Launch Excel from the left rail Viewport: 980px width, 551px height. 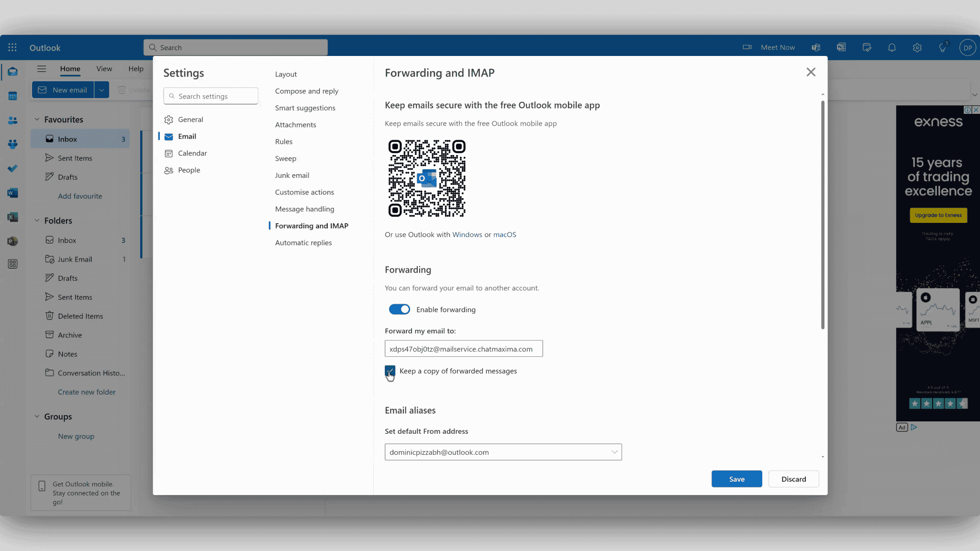pos(12,217)
